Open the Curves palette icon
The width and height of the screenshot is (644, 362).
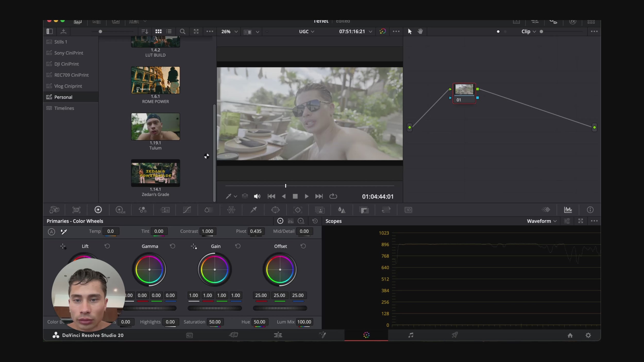point(187,210)
